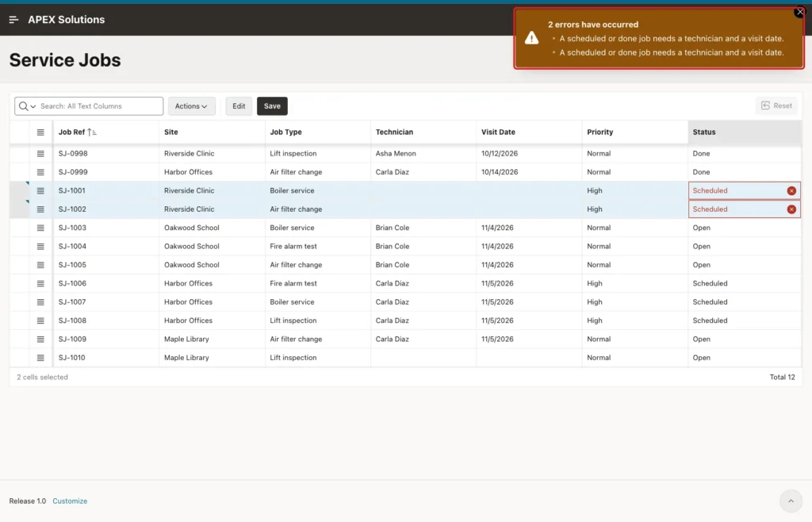Image resolution: width=812 pixels, height=522 pixels.
Task: Select the empty Technician cell for SJ-1002
Action: point(423,209)
